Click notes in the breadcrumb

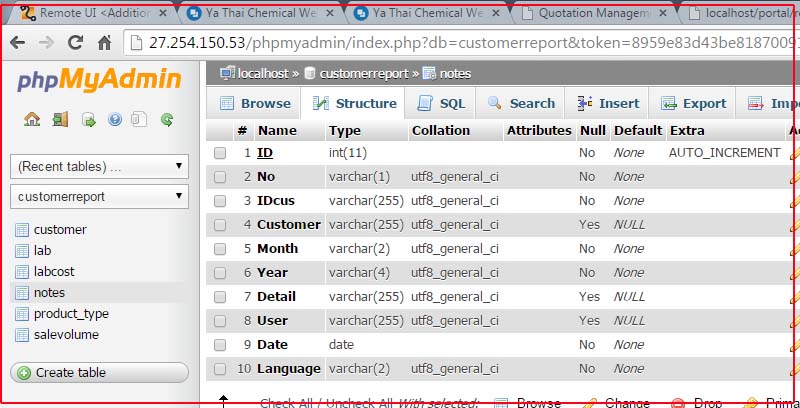(x=455, y=74)
